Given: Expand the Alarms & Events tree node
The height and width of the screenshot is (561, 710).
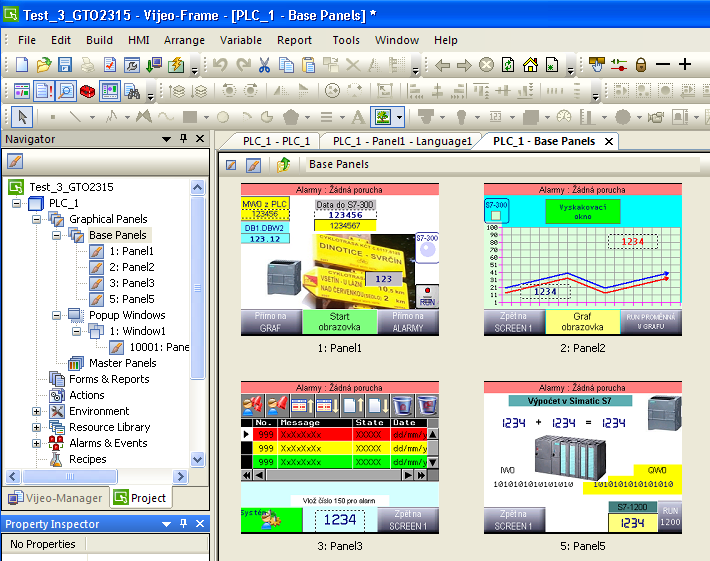Looking at the screenshot, I should pos(36,443).
